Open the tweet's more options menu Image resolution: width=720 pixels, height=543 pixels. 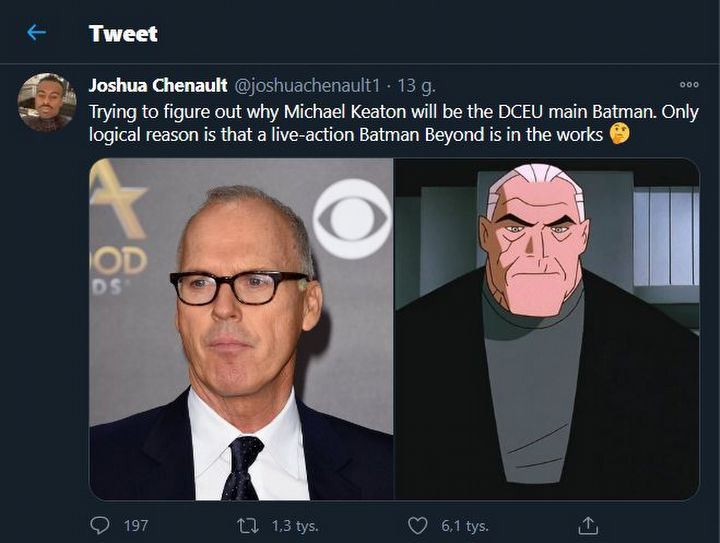coord(688,86)
